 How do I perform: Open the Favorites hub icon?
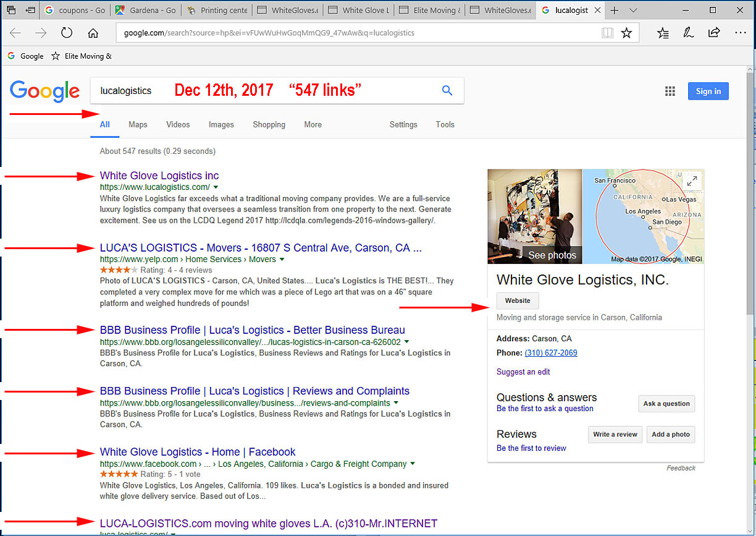pyautogui.click(x=663, y=33)
